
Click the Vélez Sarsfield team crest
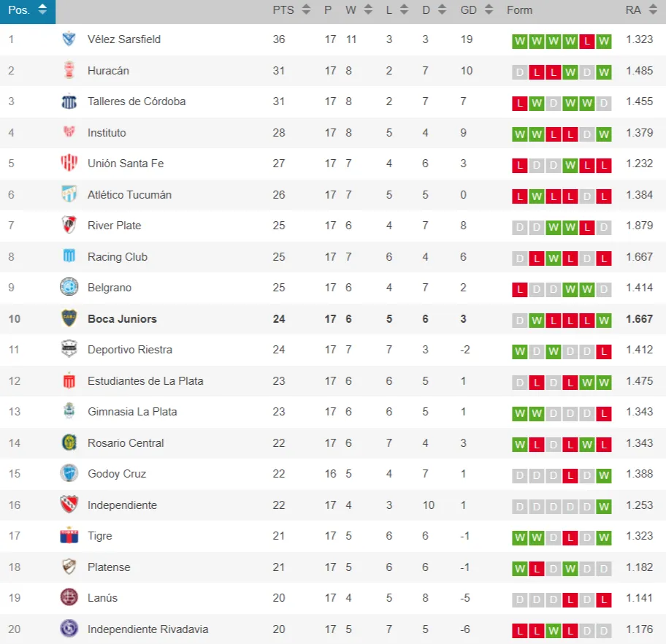point(69,39)
